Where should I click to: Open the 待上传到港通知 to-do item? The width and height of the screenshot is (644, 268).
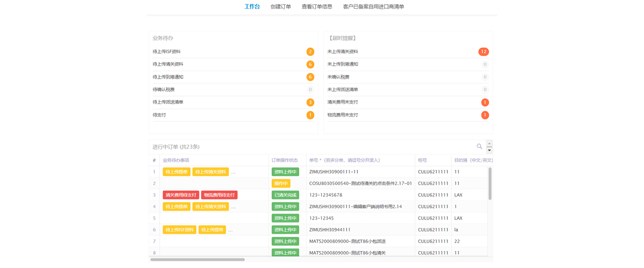(x=168, y=77)
